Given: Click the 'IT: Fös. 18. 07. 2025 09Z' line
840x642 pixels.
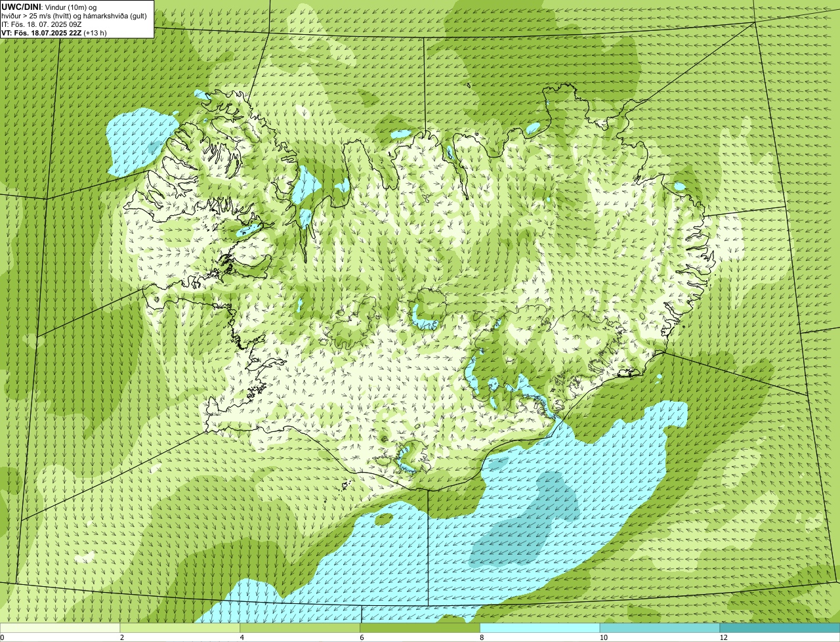Looking at the screenshot, I should point(42,24).
